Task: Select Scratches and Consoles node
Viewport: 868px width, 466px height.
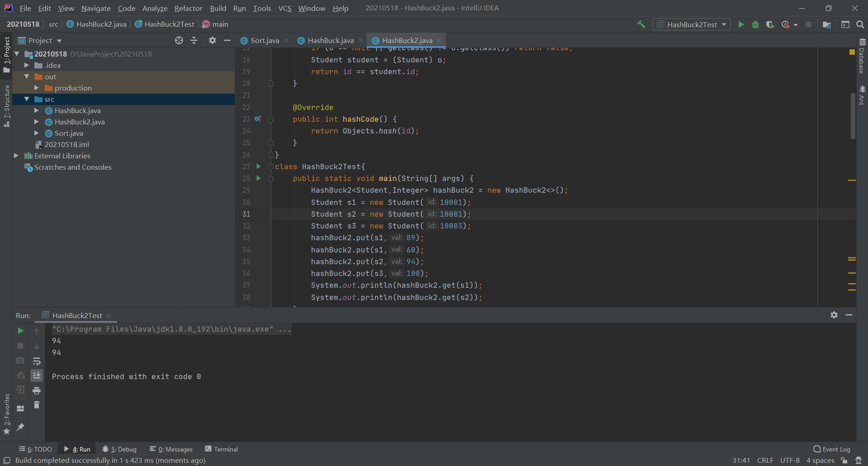Action: tap(73, 167)
